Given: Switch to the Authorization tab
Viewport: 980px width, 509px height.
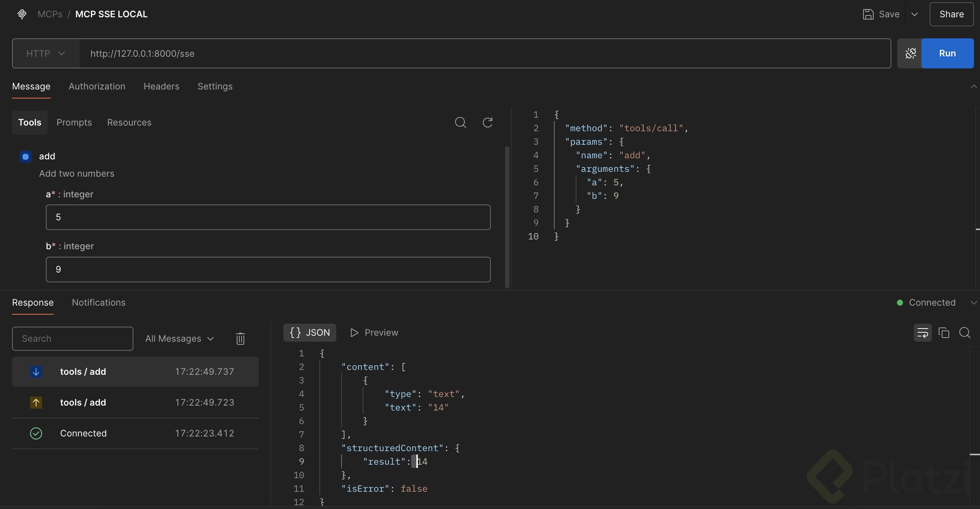Looking at the screenshot, I should [x=97, y=86].
